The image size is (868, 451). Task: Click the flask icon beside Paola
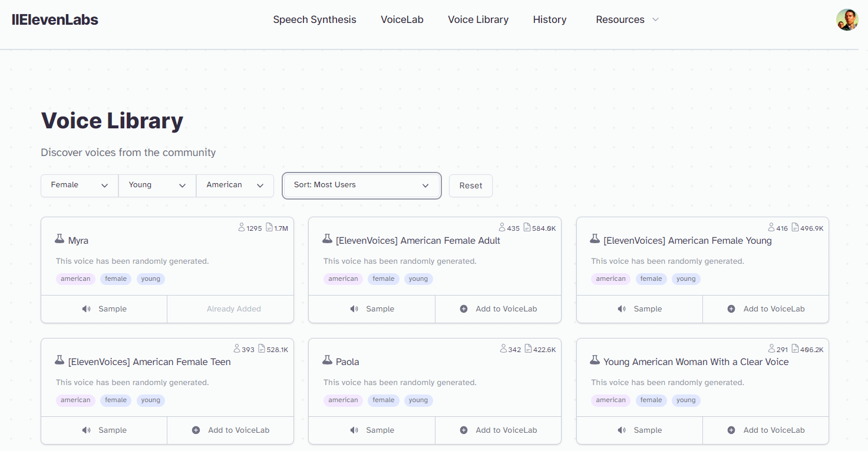tap(327, 360)
